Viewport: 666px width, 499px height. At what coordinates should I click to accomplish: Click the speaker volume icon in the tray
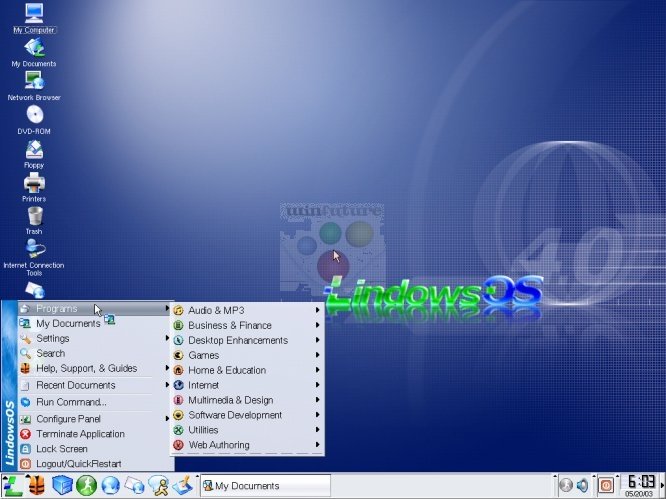coord(583,485)
